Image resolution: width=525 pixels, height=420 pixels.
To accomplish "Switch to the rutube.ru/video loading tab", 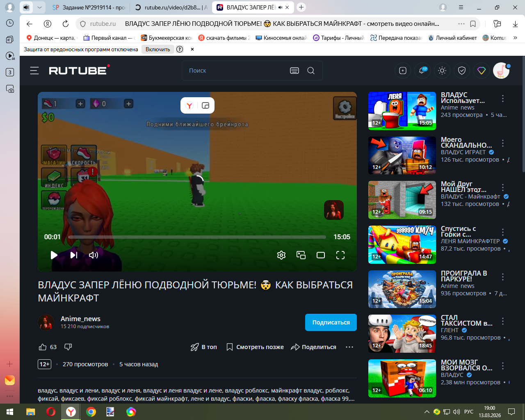I will click(x=171, y=7).
